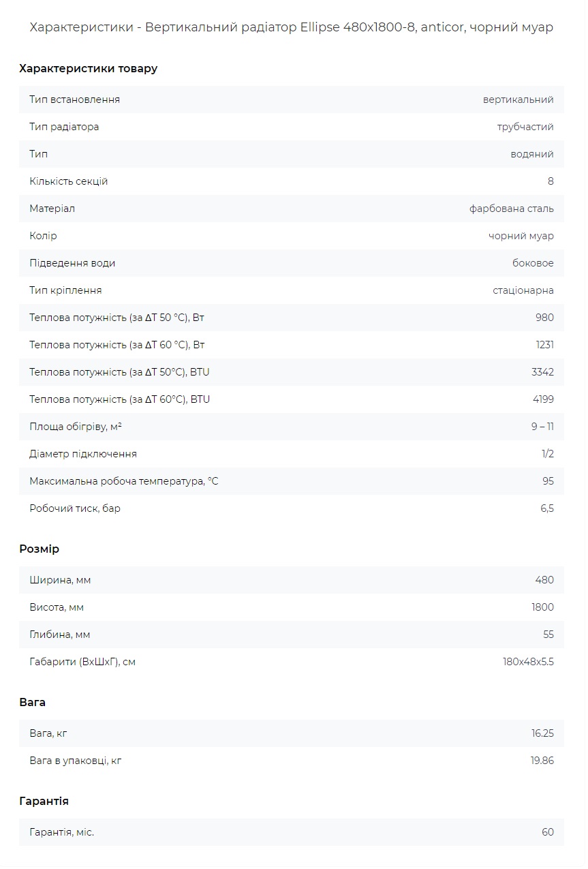Viewport: 588px width, 869px height.
Task: Click the 980 Вт thermal power value
Action: (x=545, y=318)
